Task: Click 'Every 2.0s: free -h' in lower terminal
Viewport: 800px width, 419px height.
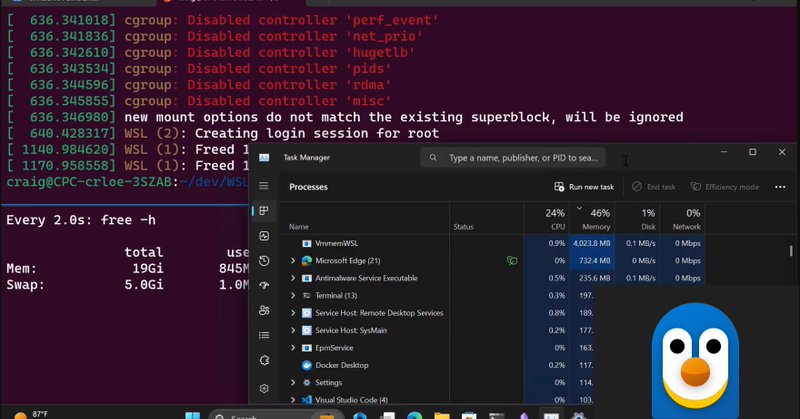Action: pos(81,220)
